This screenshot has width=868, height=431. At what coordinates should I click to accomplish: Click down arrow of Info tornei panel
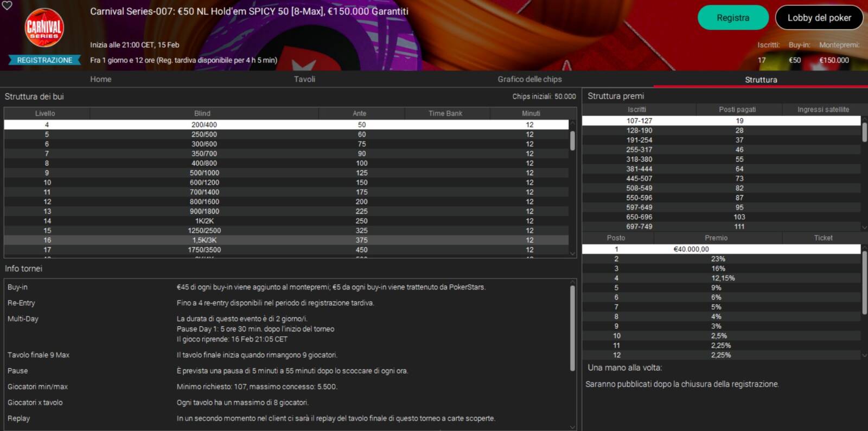(x=572, y=427)
